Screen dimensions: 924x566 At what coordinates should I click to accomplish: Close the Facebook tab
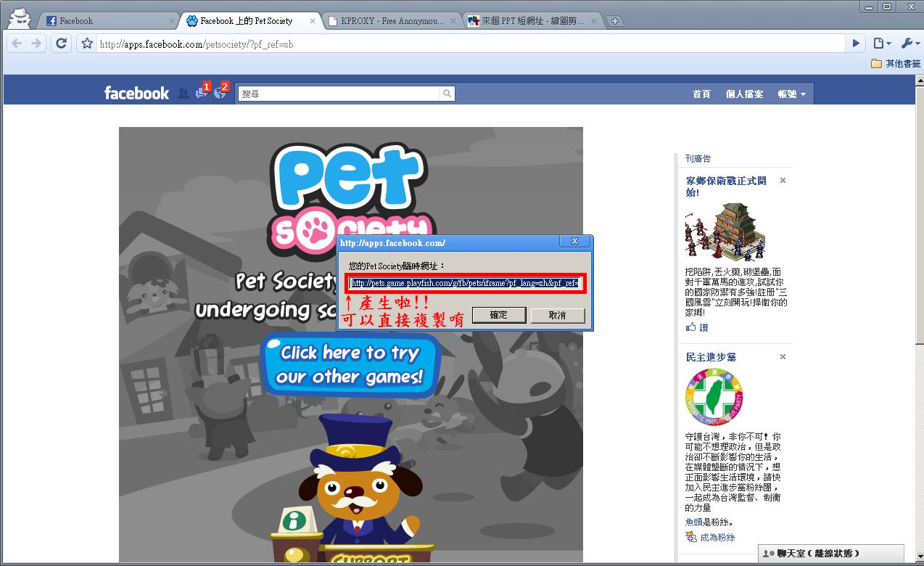173,21
